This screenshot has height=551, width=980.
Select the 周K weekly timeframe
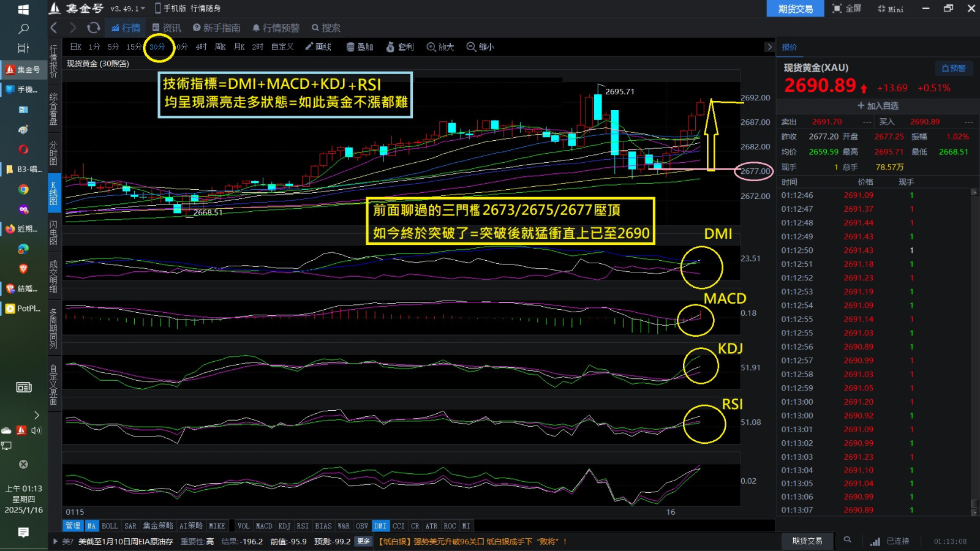tap(221, 47)
